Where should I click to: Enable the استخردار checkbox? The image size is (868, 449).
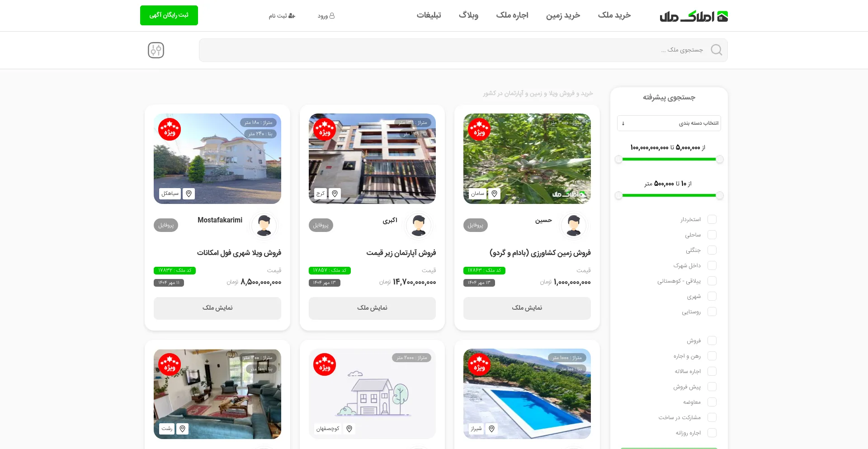pos(712,219)
